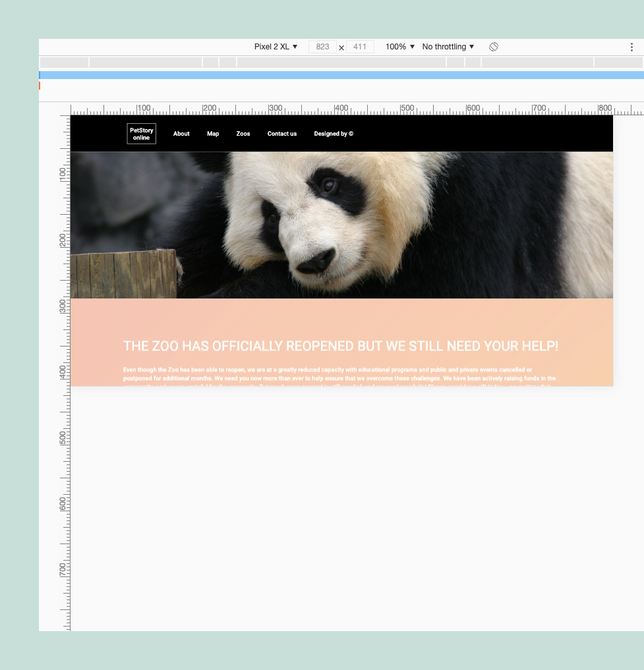Open the DevTools three-dot options menu
The image size is (644, 670).
631,46
